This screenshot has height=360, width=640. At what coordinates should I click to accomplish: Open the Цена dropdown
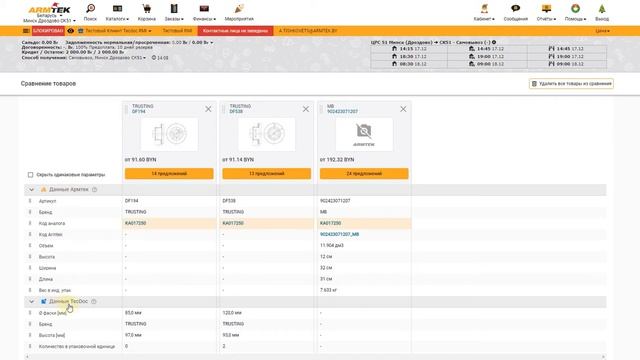602,31
